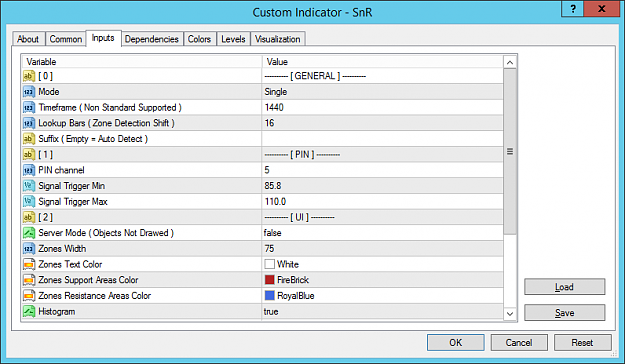Pick the FireBrick support areas color swatch
Image resolution: width=625 pixels, height=364 pixels.
[x=269, y=280]
